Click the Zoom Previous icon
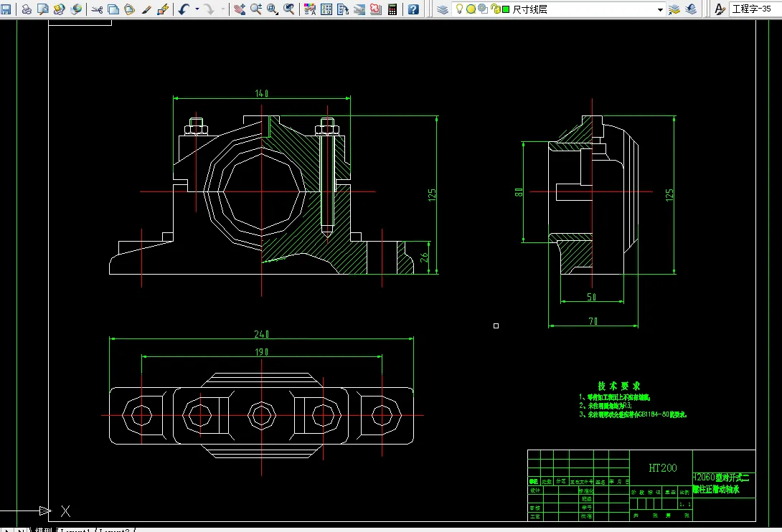 (288, 9)
